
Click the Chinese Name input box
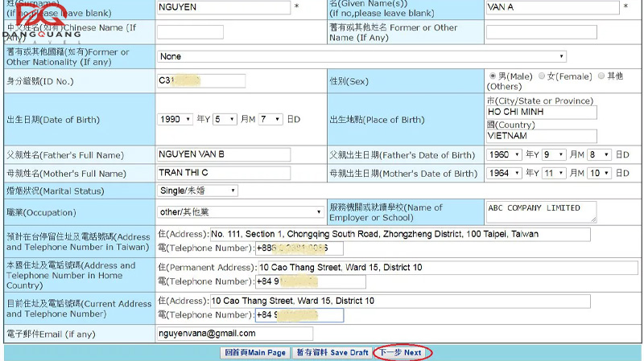(190, 32)
